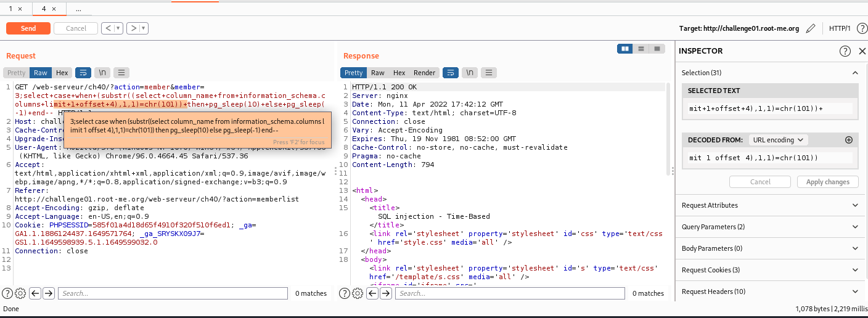Open history dropdown next to back arrow
The height and width of the screenshot is (318, 868).
(118, 28)
